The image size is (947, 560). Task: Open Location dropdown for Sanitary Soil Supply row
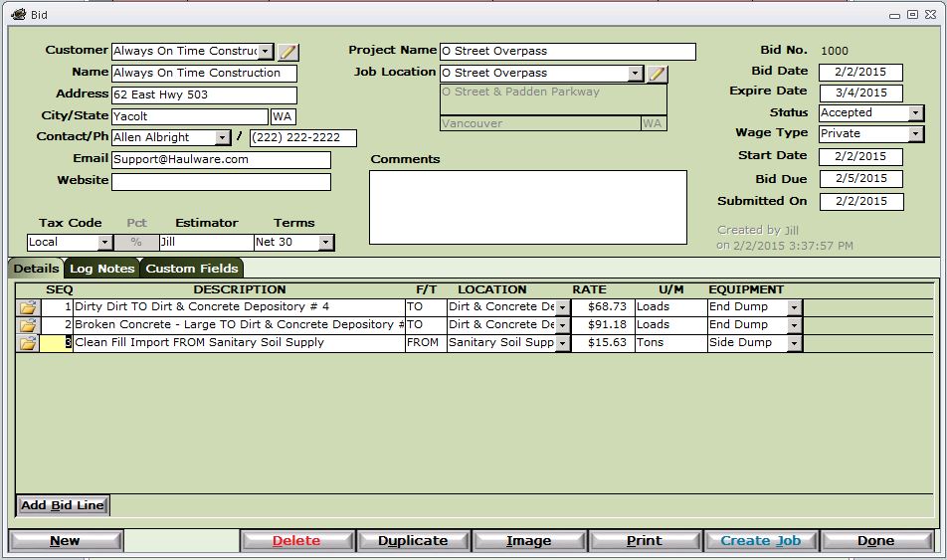coord(562,343)
